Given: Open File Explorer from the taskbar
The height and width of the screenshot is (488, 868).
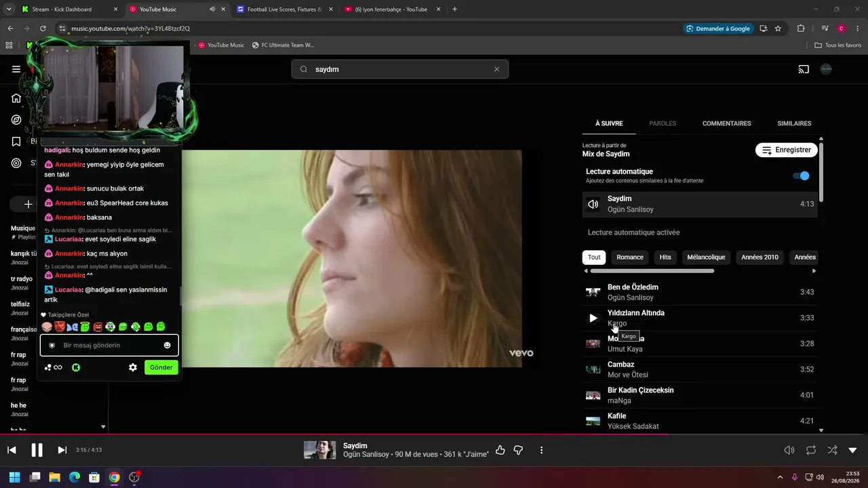Looking at the screenshot, I should [x=54, y=477].
